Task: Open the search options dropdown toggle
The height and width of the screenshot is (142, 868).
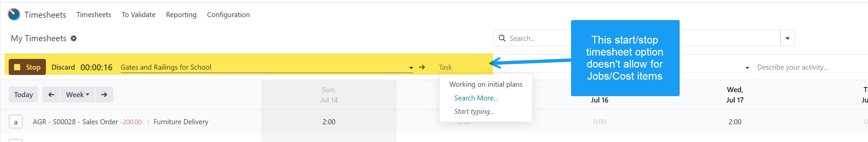Action: click(787, 39)
